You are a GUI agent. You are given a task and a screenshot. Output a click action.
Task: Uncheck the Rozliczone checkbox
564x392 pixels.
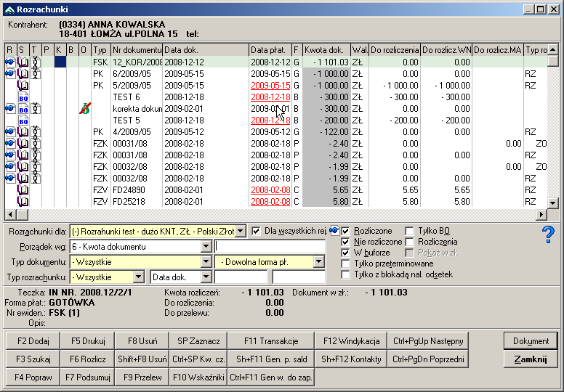[346, 231]
